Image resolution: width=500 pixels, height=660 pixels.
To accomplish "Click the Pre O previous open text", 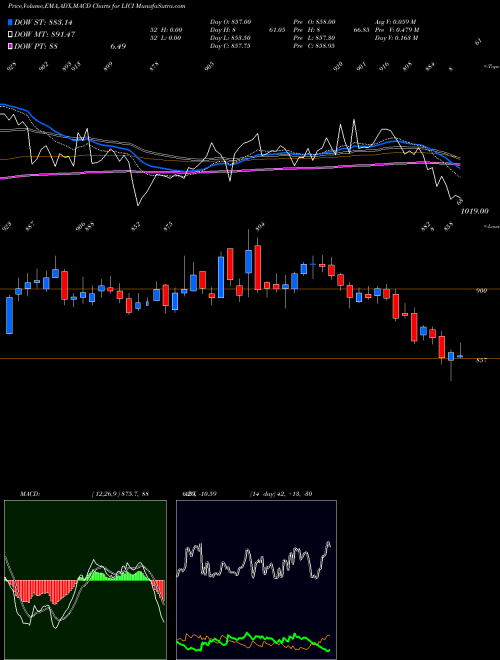I will 314,22.
